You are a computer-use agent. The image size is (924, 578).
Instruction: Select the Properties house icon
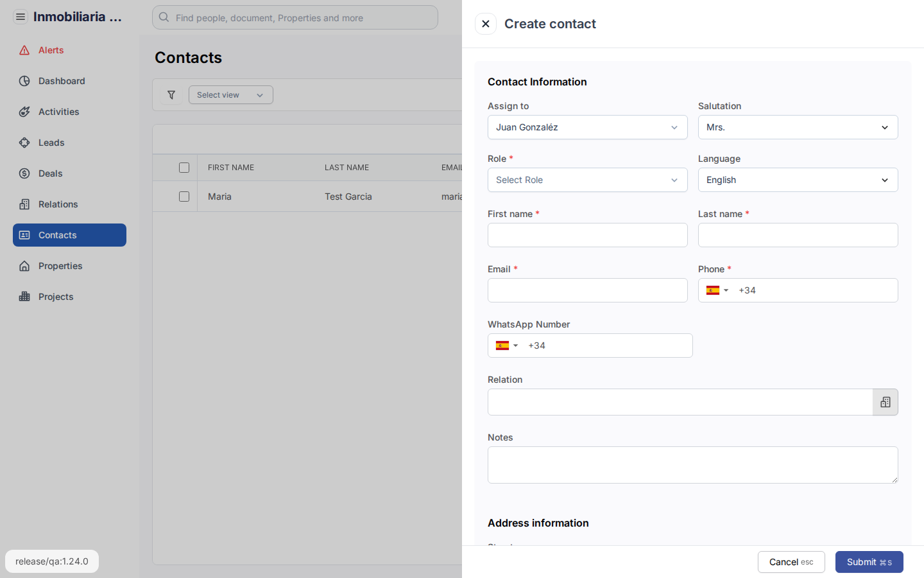coord(24,266)
